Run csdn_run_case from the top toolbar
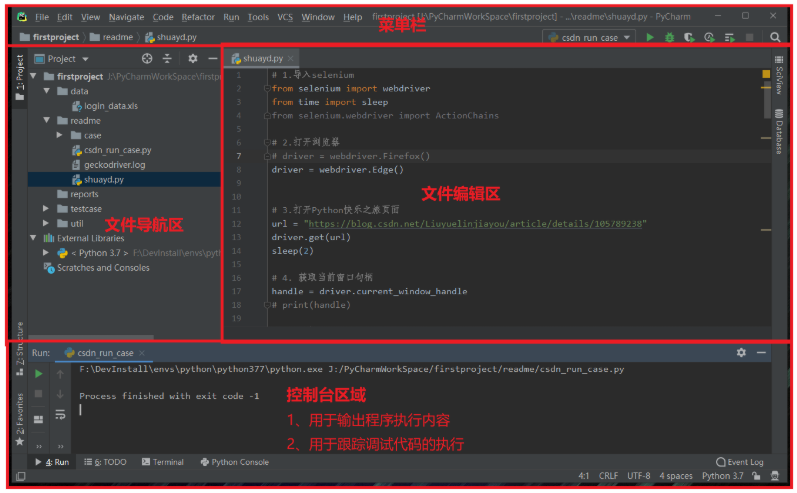The height and width of the screenshot is (493, 797). [651, 37]
